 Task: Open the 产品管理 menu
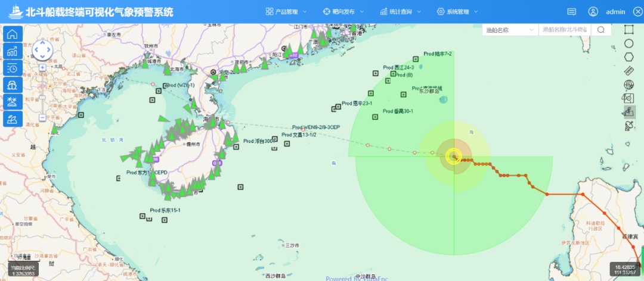coord(287,11)
